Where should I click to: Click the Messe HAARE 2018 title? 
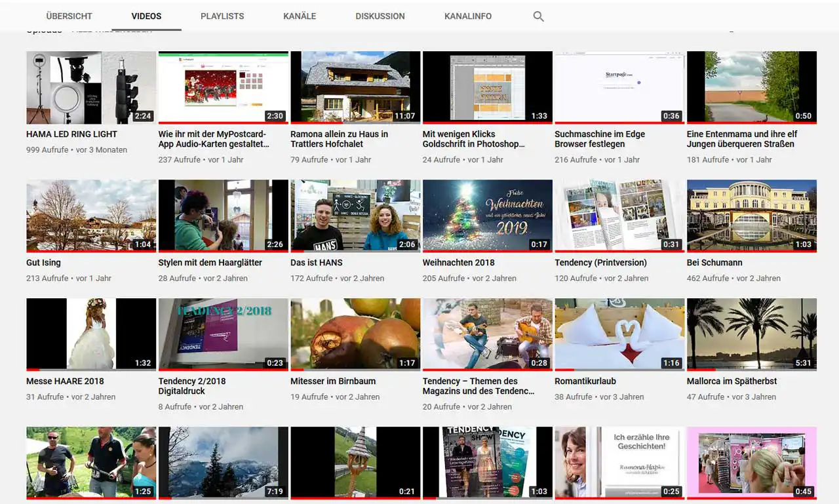65,381
